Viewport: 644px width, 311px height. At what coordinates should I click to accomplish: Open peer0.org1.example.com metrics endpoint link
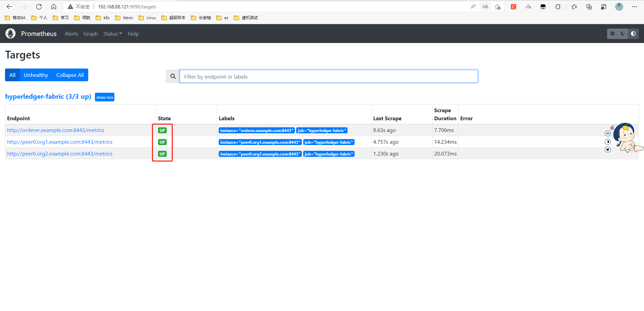point(60,142)
